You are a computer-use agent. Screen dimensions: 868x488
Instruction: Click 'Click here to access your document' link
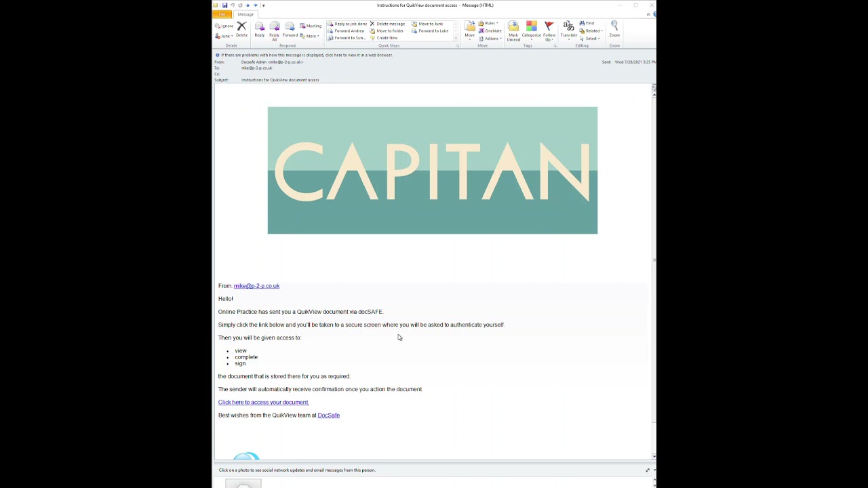pos(264,403)
